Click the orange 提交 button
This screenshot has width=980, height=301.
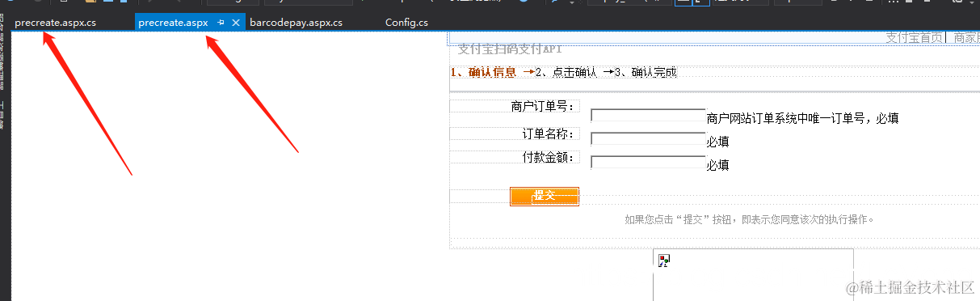(545, 196)
